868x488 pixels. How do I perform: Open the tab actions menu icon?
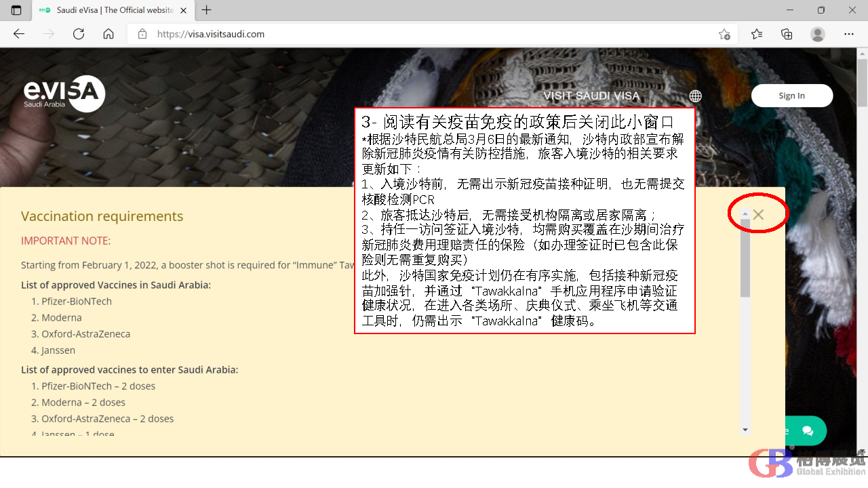click(16, 10)
